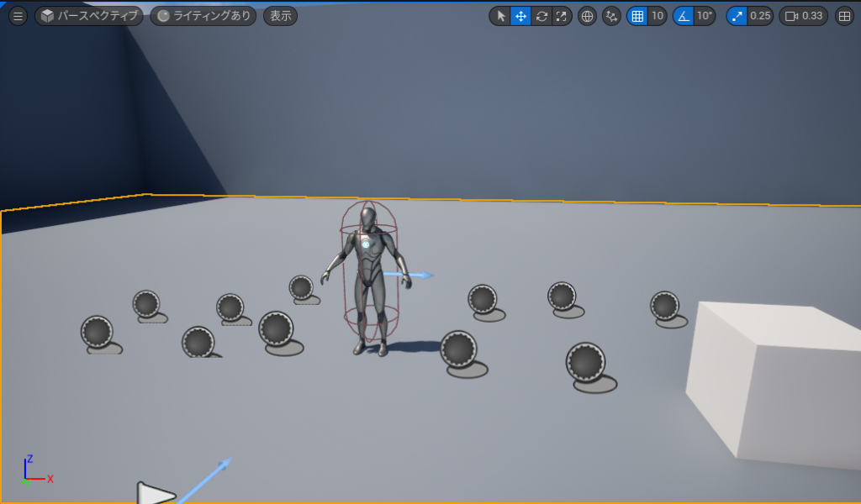Pick the Scale transform tool
This screenshot has width=861, height=504.
561,16
